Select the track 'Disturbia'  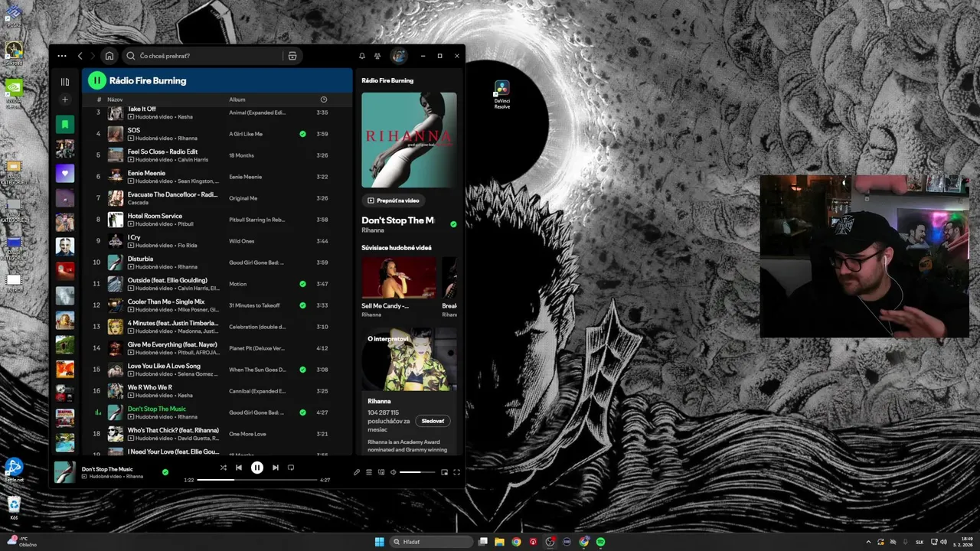[x=140, y=259]
